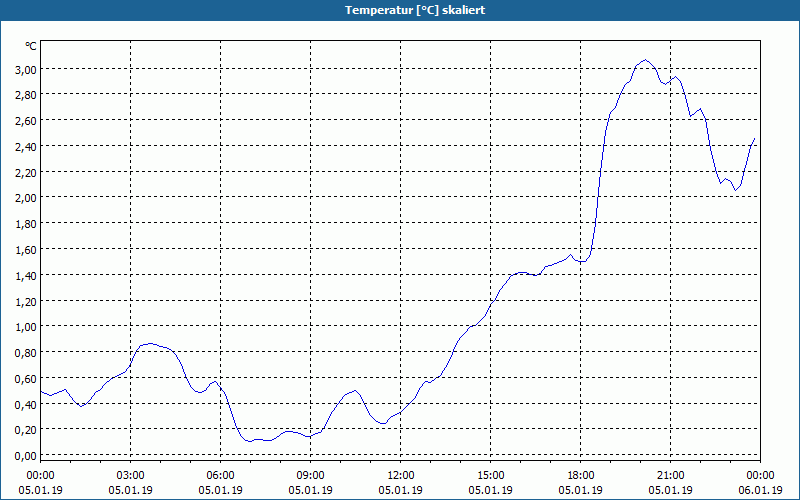Click the 18:00 time axis label
This screenshot has height=500, width=800.
point(581,476)
